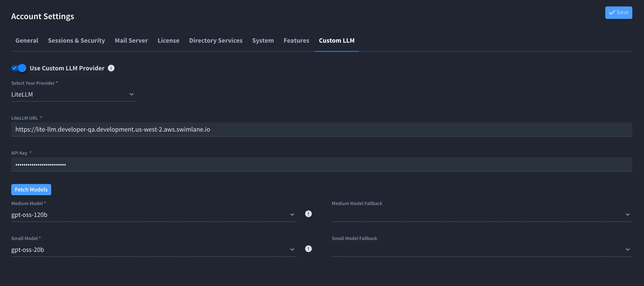Select the System tab
The height and width of the screenshot is (286, 644).
click(263, 41)
